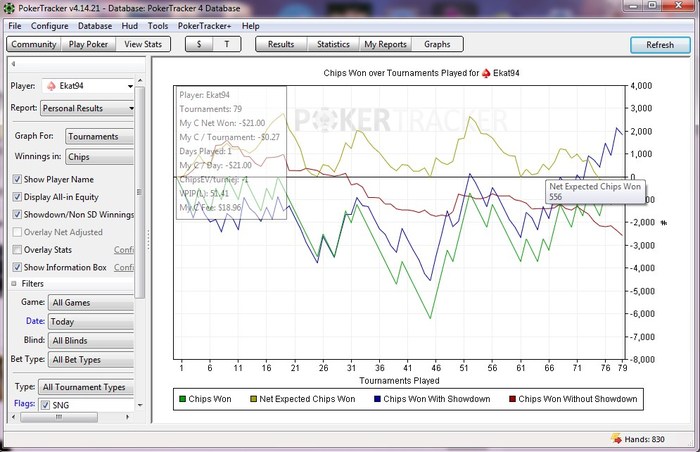The image size is (700, 452).
Task: Select the $ cash games button
Action: [x=199, y=44]
